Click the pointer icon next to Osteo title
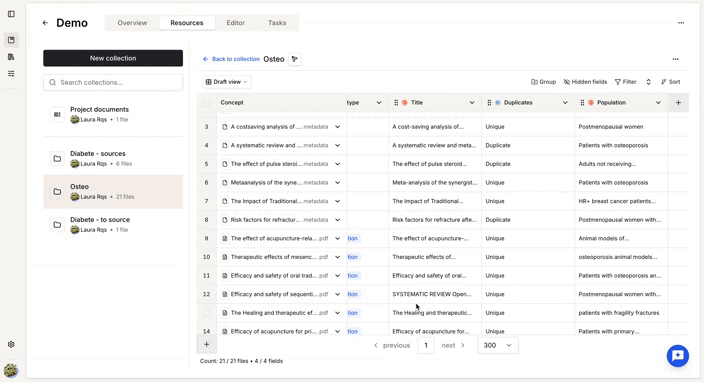The width and height of the screenshot is (704, 382). (295, 59)
